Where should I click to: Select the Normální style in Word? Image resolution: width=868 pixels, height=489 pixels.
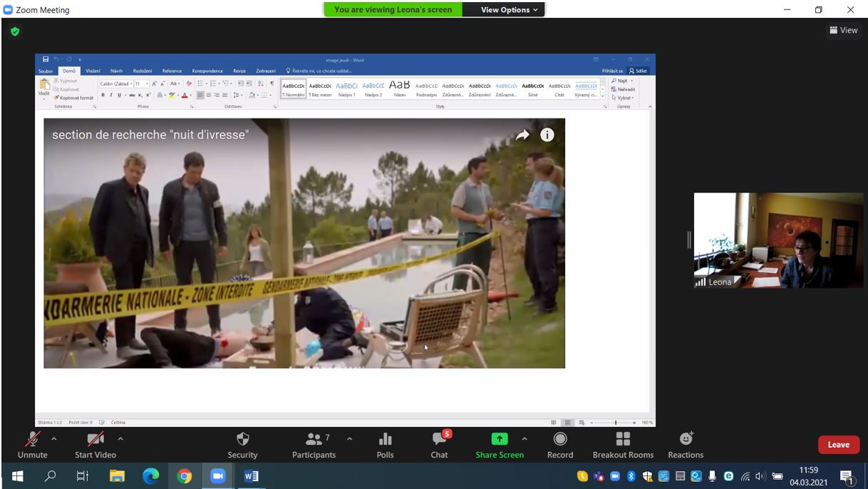point(294,89)
